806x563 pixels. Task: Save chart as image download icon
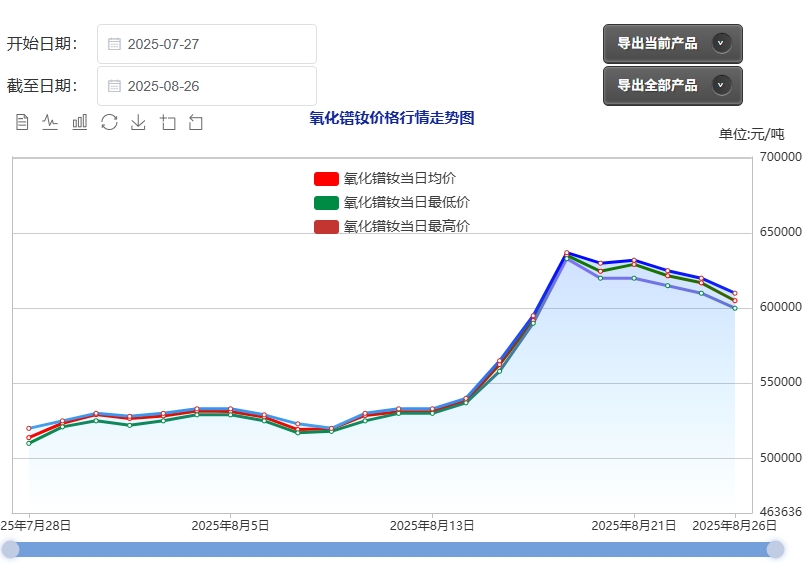coord(138,122)
